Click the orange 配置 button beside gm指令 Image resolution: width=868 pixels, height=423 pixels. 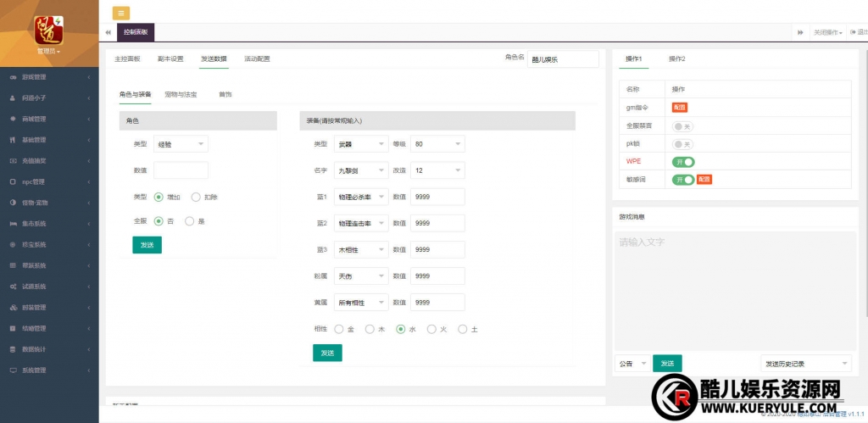(679, 108)
